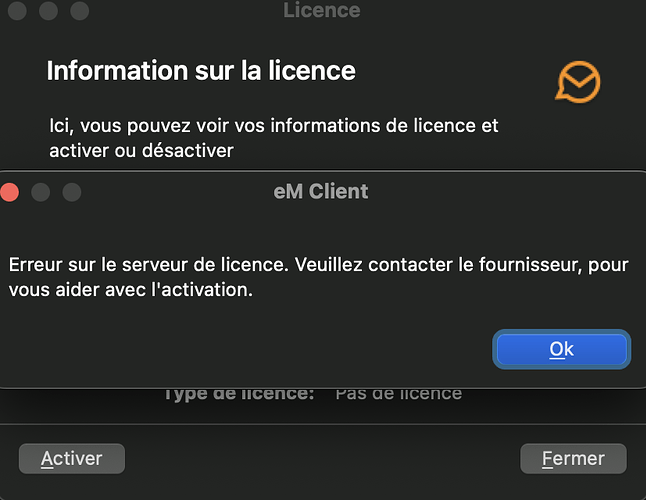Click the 'activer ou désactiver' text line

tap(141, 151)
